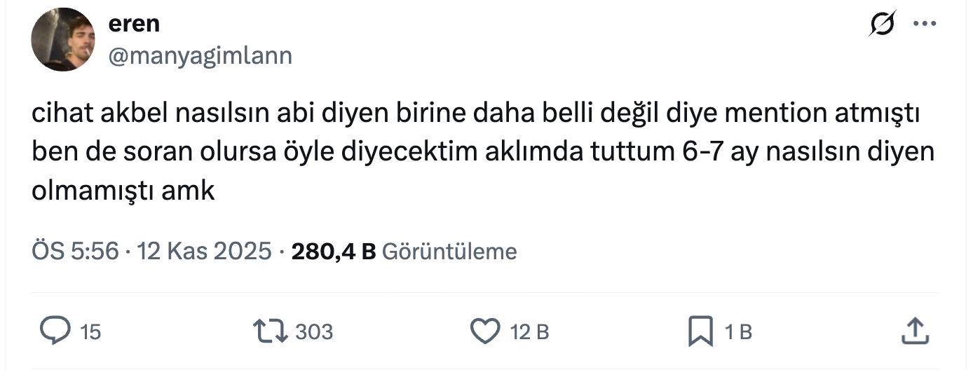Click the "280,4 B" view count number

[x=334, y=251]
